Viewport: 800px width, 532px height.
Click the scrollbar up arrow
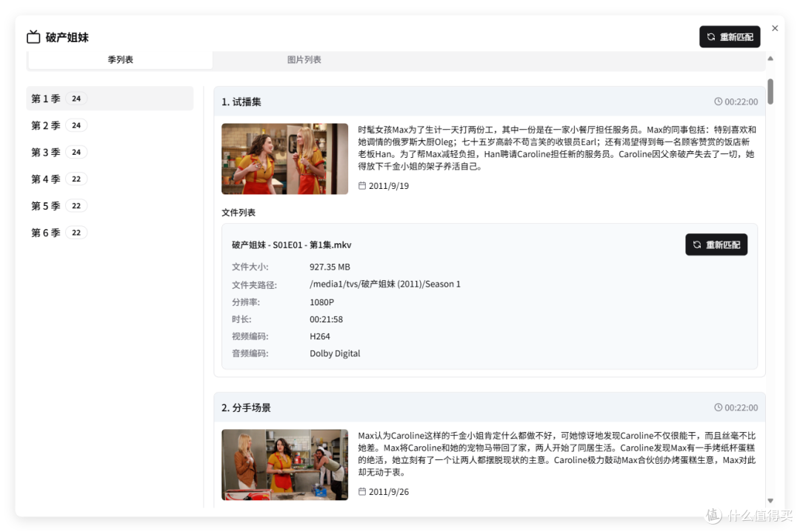[x=770, y=59]
